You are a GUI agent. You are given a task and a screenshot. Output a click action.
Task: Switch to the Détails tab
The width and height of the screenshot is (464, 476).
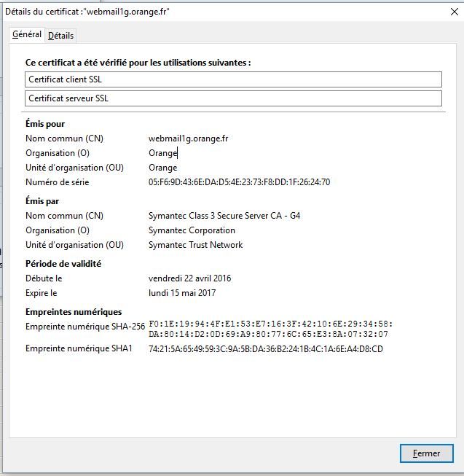60,36
